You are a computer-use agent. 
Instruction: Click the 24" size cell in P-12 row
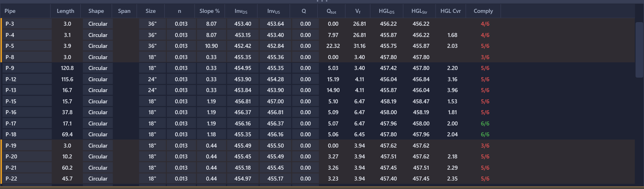(152, 79)
